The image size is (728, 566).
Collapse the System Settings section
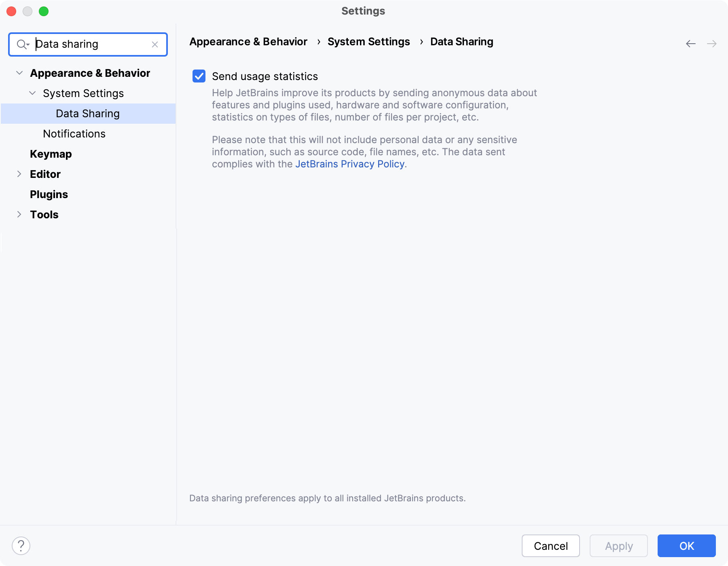(32, 93)
